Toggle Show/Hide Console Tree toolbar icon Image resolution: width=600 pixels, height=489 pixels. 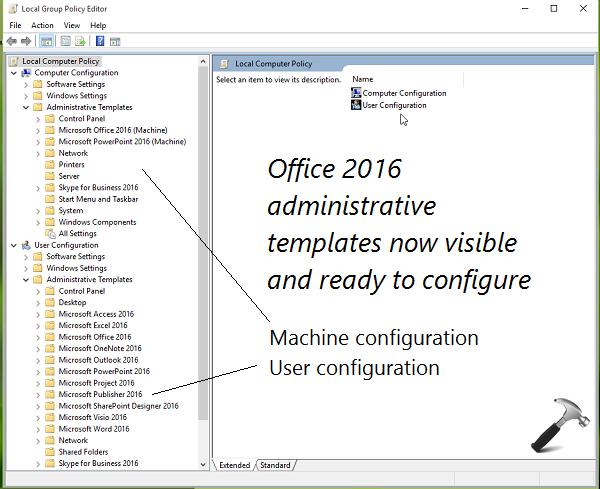(46, 41)
